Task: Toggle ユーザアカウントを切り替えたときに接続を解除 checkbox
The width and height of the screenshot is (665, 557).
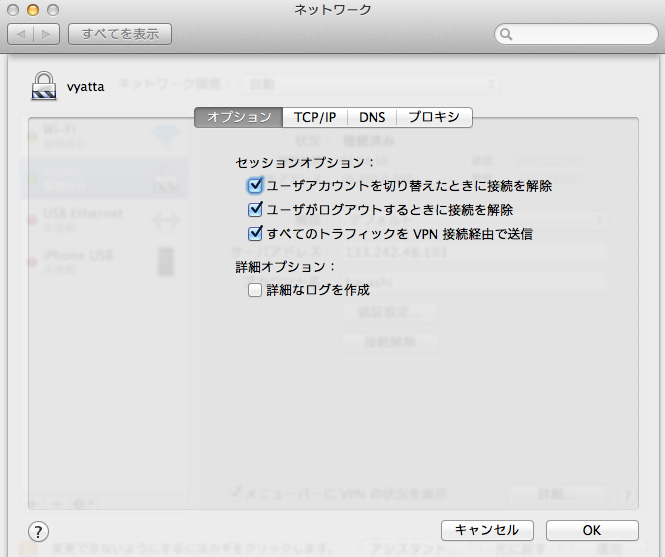Action: coord(255,186)
